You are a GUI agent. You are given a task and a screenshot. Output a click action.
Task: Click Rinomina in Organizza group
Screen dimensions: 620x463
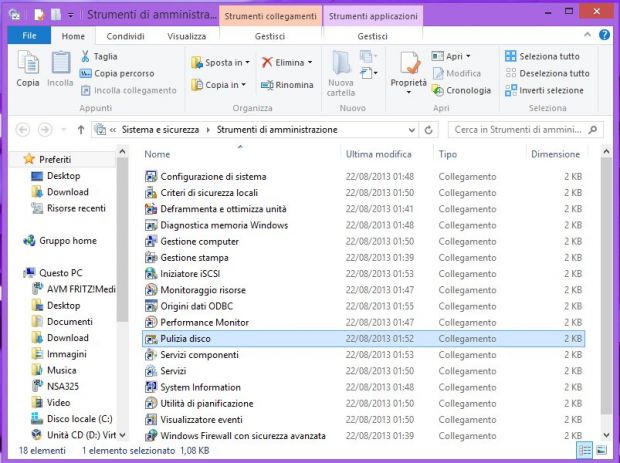tap(287, 85)
